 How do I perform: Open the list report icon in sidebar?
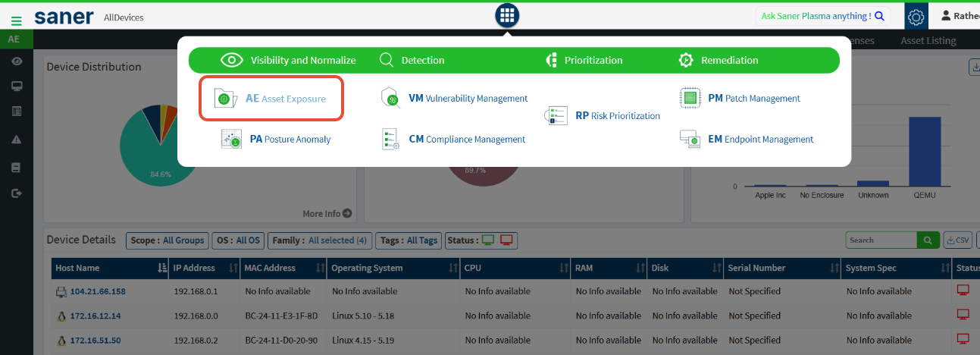pos(16,112)
